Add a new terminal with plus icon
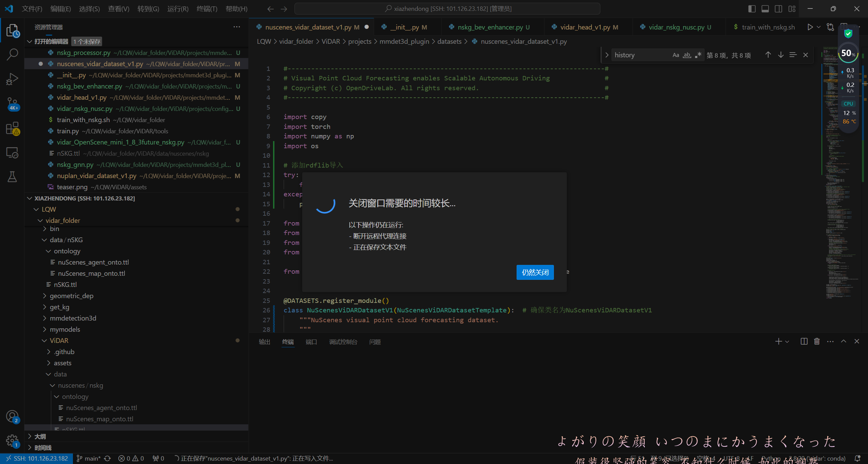Image resolution: width=868 pixels, height=464 pixels. click(x=779, y=342)
